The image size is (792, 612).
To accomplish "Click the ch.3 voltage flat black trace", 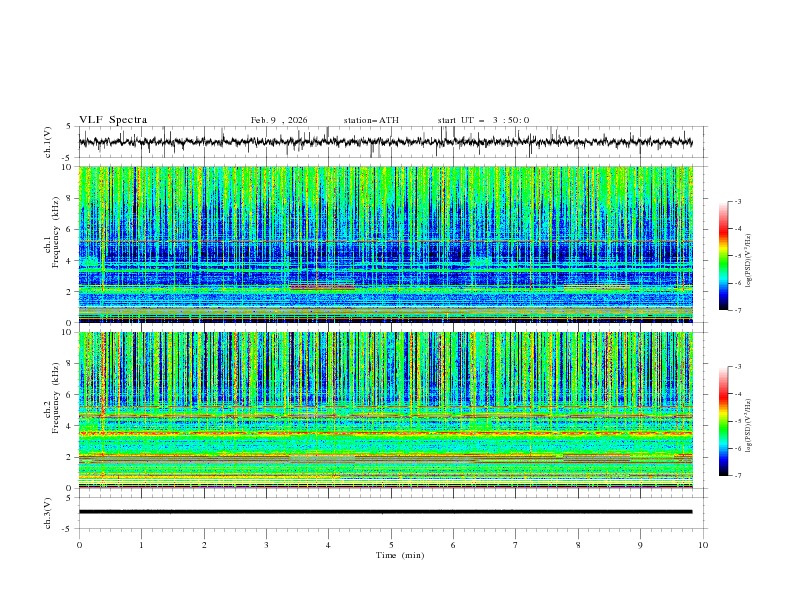I will [385, 512].
